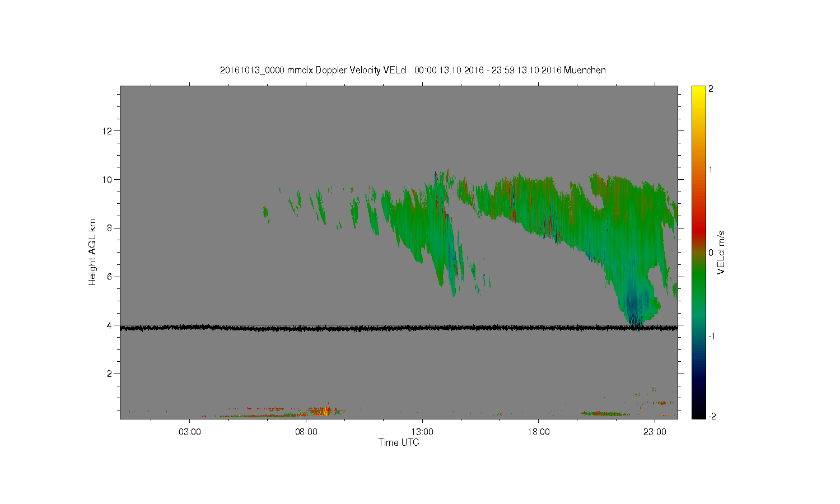Click the yellow top of the colorbar
Image resolution: width=840 pixels, height=504 pixels.
[698, 91]
